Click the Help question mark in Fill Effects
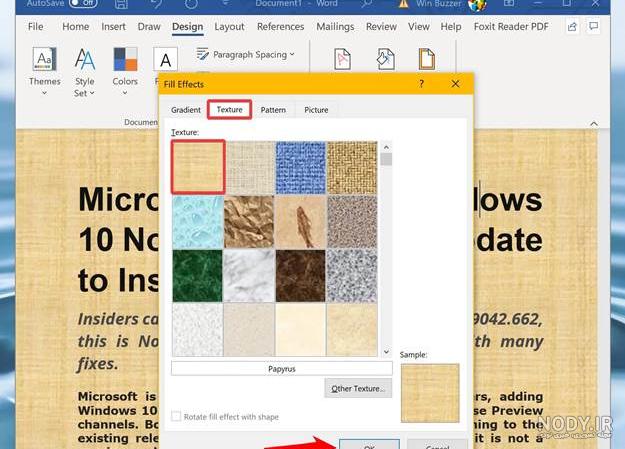Image resolution: width=625 pixels, height=449 pixels. 421,84
